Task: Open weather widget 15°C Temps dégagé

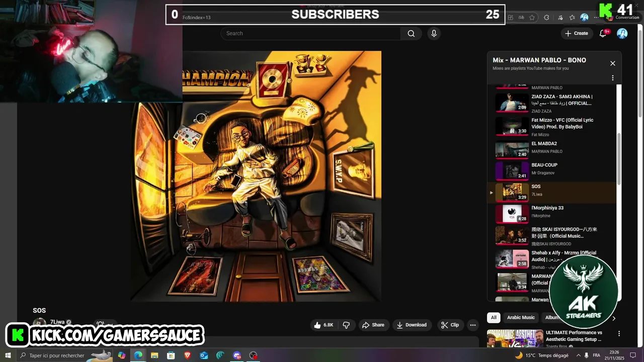Action: (541, 355)
